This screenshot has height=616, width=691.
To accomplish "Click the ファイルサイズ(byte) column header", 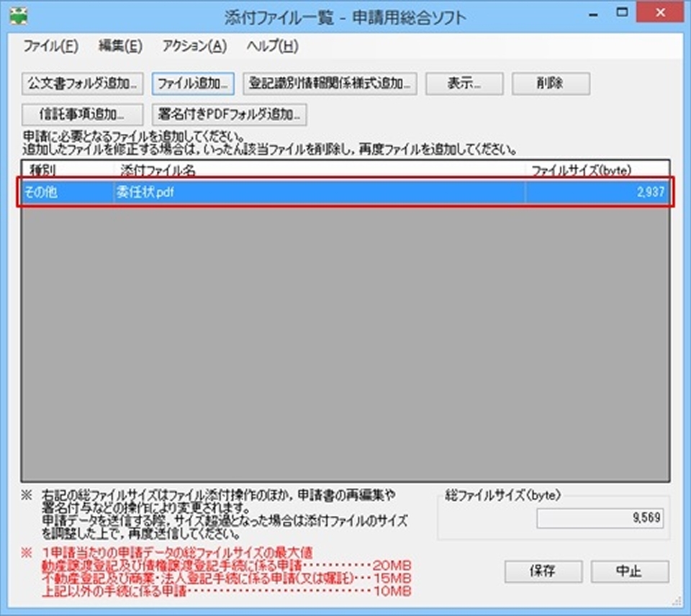I will 583,172.
